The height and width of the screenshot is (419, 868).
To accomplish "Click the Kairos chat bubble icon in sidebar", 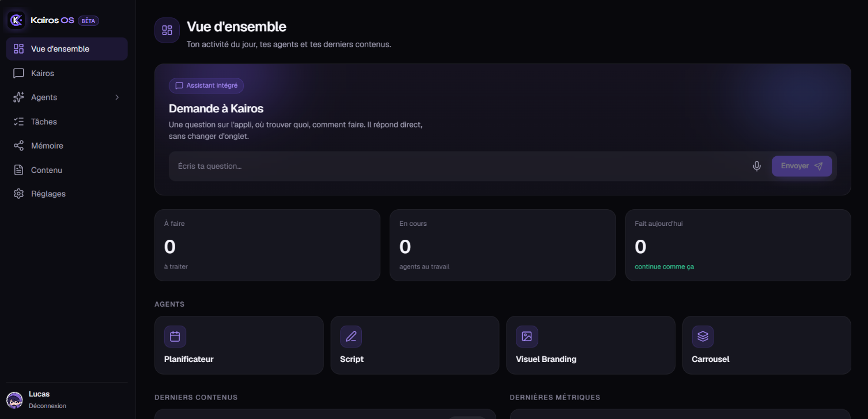I will [x=18, y=73].
